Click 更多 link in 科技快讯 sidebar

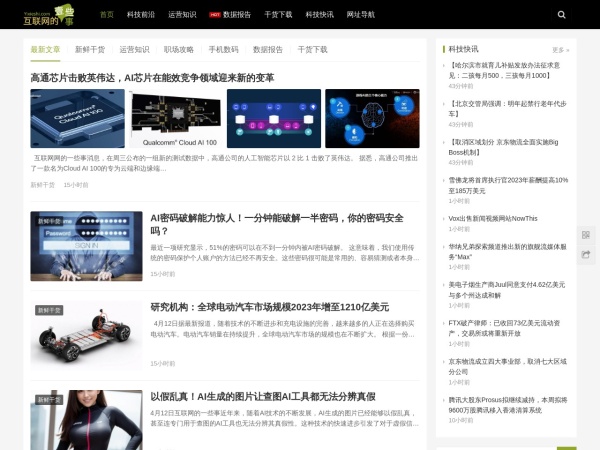pos(561,50)
